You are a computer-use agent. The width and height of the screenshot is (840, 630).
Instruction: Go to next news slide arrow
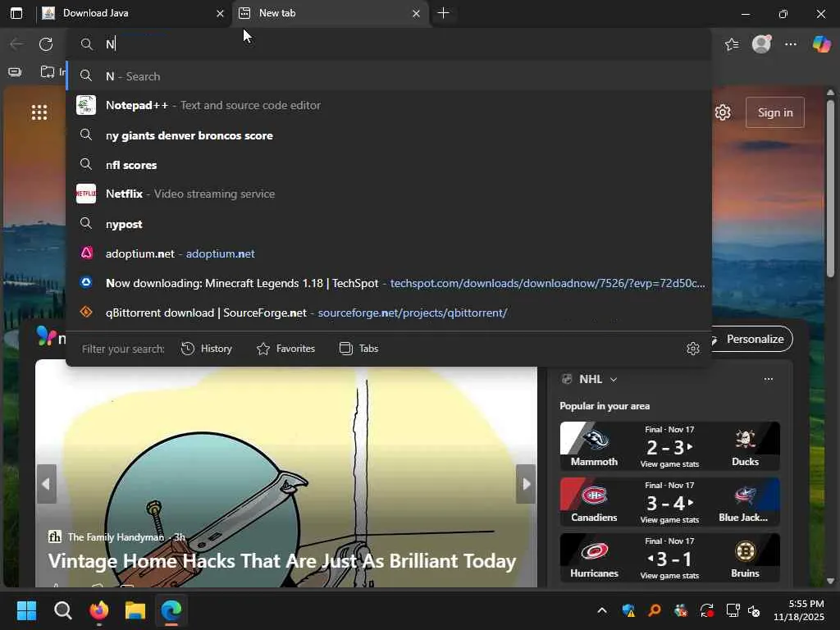coord(526,484)
